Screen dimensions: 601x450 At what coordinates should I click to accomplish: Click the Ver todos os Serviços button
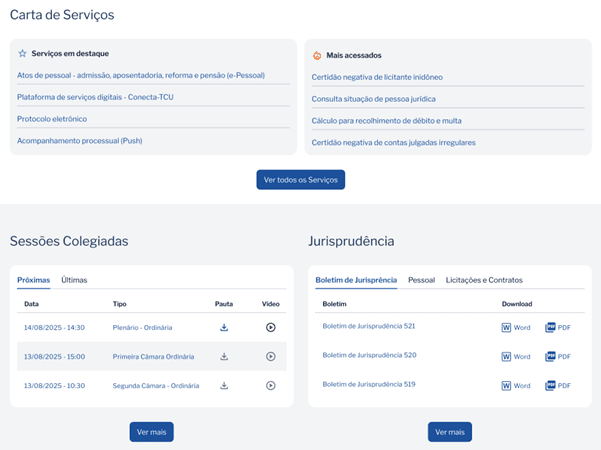click(x=300, y=180)
